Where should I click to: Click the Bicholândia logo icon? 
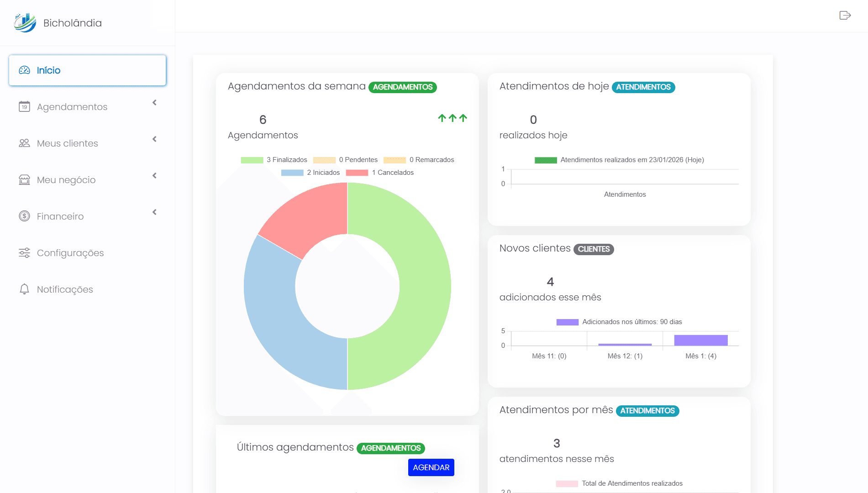click(x=25, y=23)
